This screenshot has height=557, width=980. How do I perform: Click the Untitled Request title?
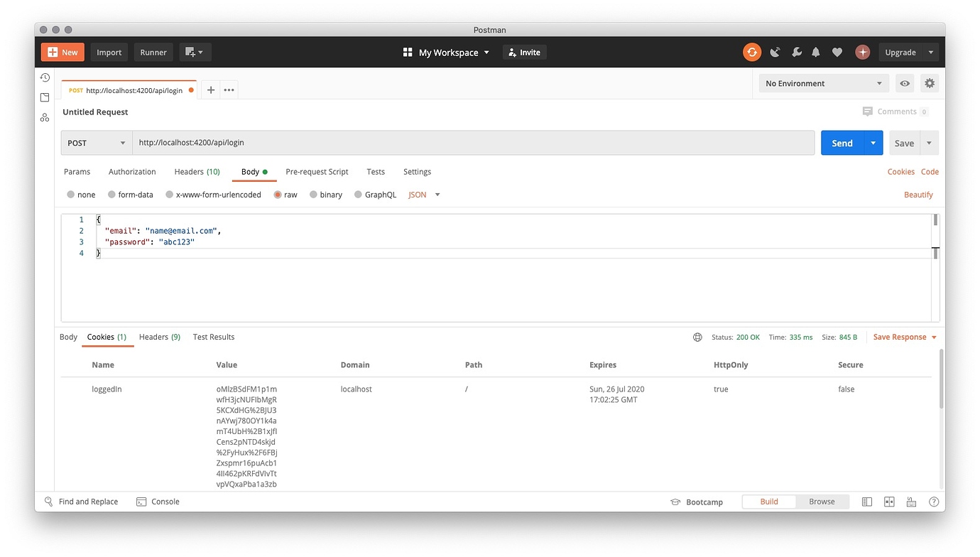point(95,112)
